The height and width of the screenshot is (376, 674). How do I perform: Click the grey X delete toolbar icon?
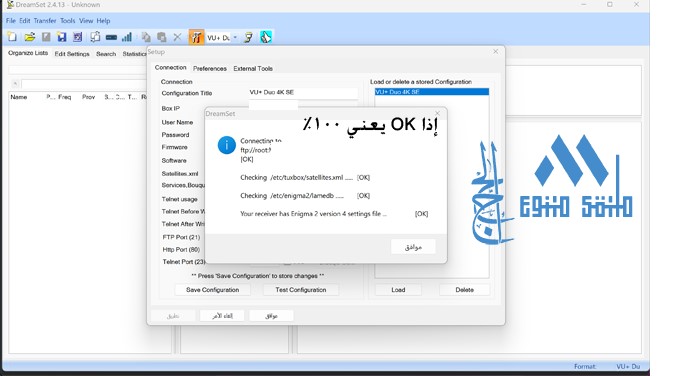pos(177,37)
